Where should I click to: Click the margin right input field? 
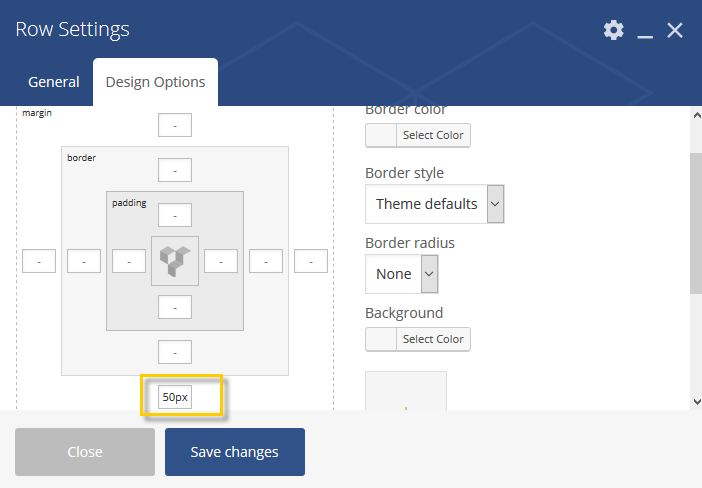pyautogui.click(x=311, y=261)
